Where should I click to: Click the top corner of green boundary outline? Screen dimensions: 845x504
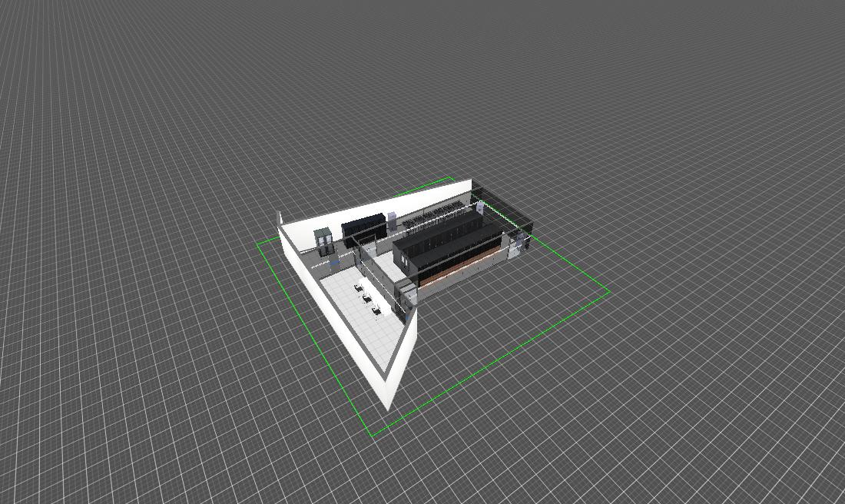tap(452, 177)
